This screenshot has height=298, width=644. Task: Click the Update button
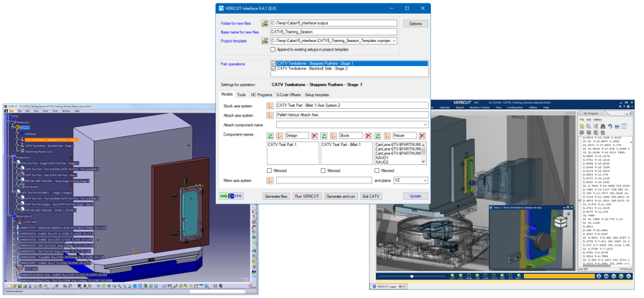coord(415,196)
